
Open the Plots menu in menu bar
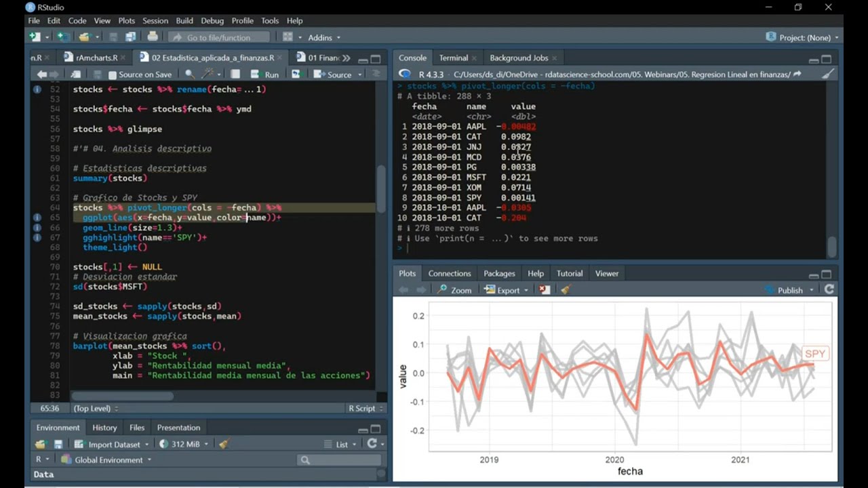[126, 21]
